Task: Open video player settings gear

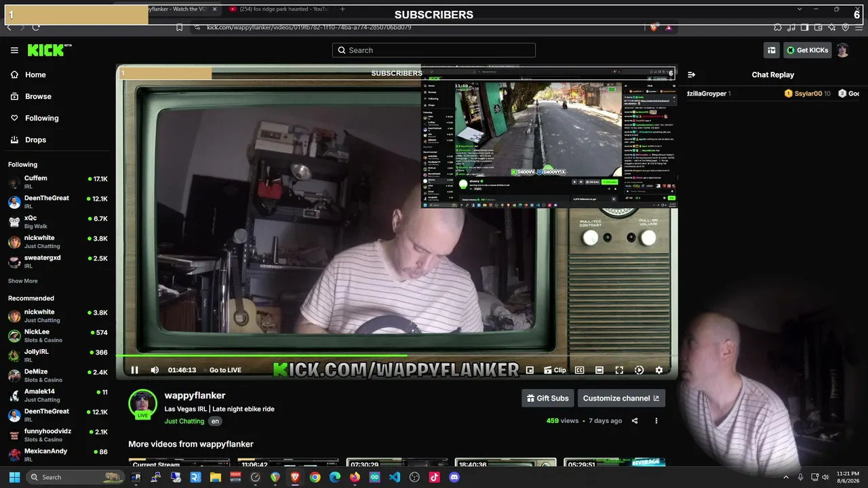Action: coord(658,370)
